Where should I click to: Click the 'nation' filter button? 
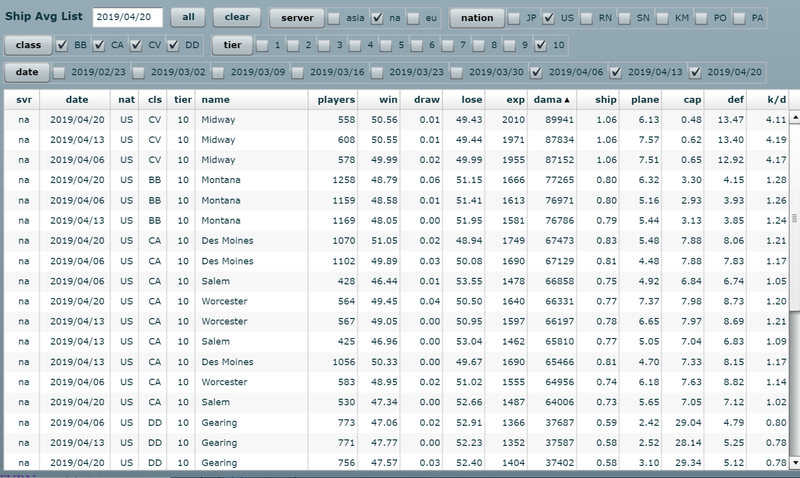(475, 18)
